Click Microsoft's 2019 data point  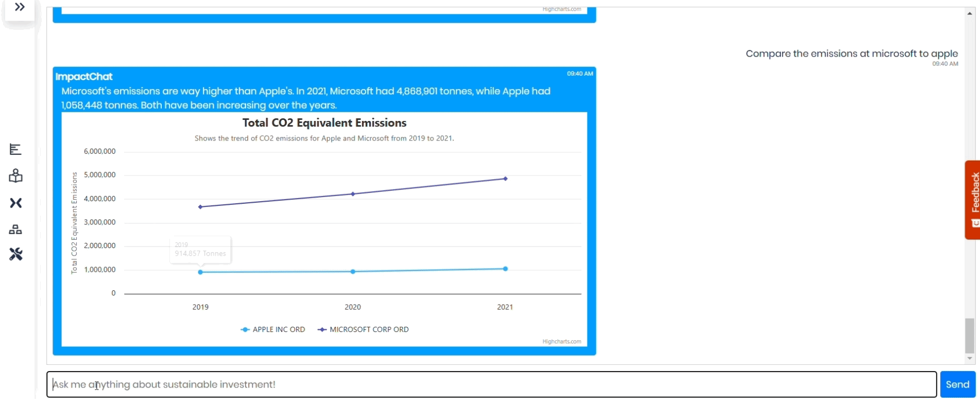tap(200, 207)
